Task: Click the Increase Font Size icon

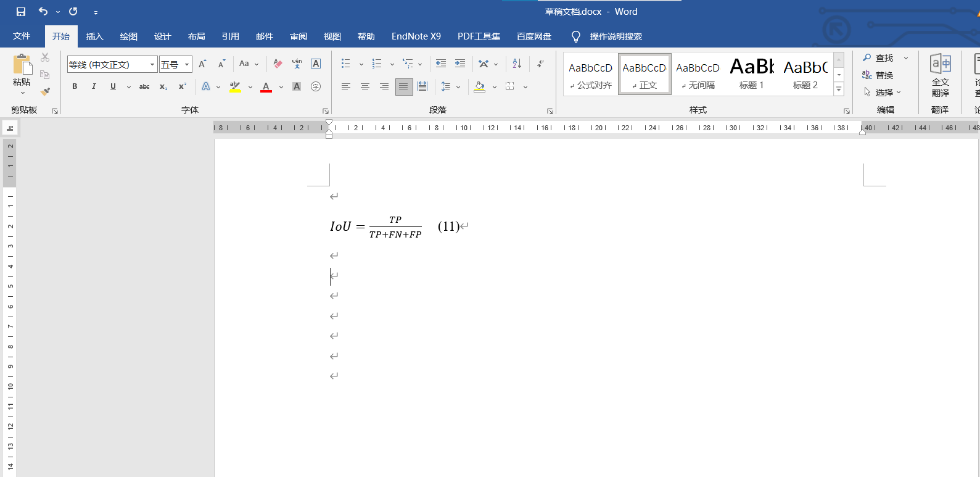Action: point(202,64)
